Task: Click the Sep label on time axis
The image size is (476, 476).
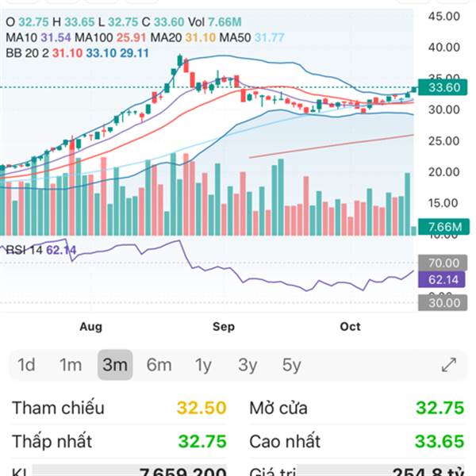Action: tap(224, 327)
